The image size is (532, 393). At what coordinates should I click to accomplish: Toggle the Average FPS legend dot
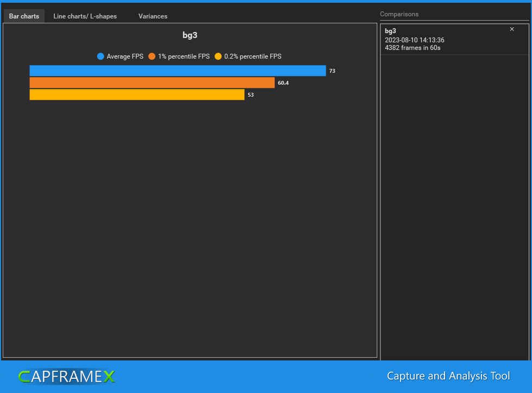tap(100, 56)
